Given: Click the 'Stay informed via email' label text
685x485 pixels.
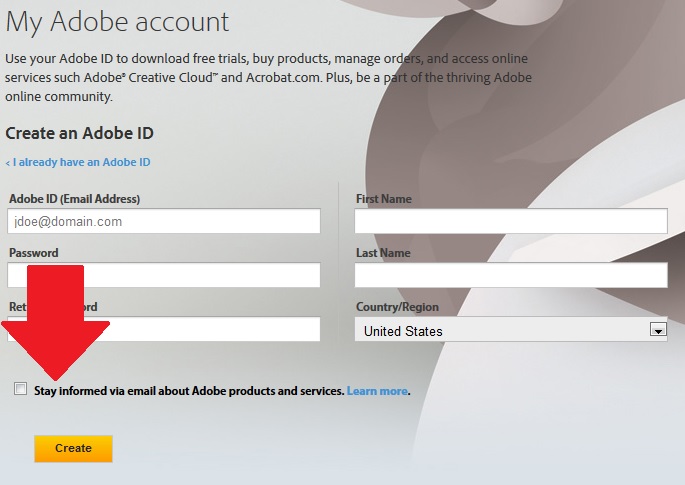Looking at the screenshot, I should [x=189, y=391].
